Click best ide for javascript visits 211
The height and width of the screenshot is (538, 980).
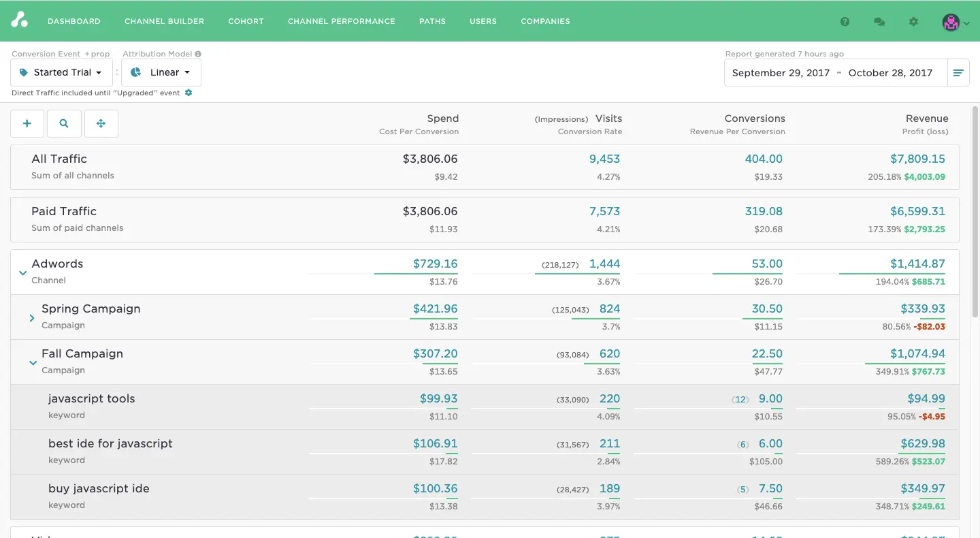[x=610, y=443]
